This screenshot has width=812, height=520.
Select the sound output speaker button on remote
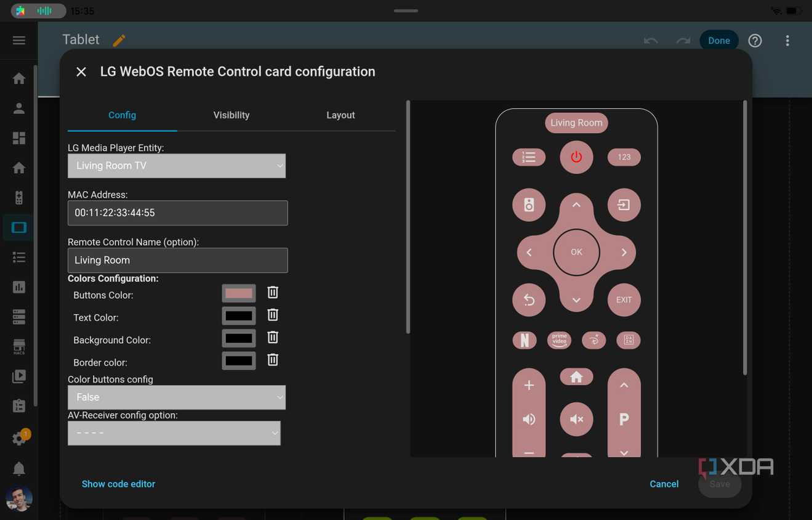[529, 205]
